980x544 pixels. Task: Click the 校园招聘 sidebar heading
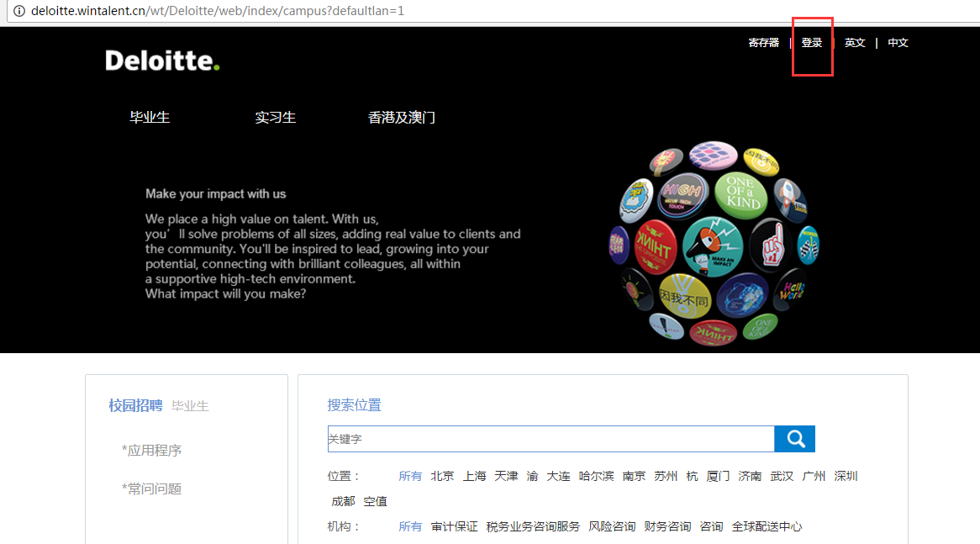pyautogui.click(x=135, y=406)
